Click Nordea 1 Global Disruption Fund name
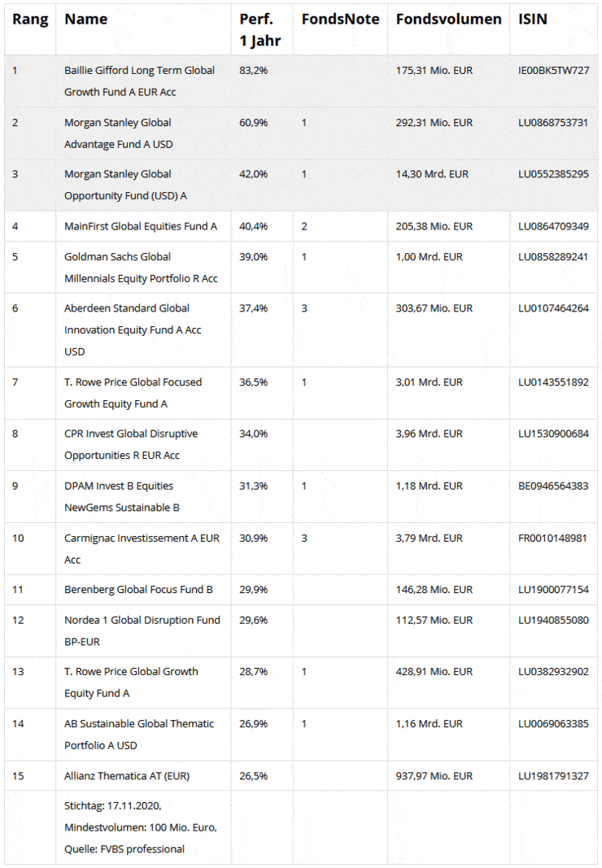602x868 pixels. [142, 630]
